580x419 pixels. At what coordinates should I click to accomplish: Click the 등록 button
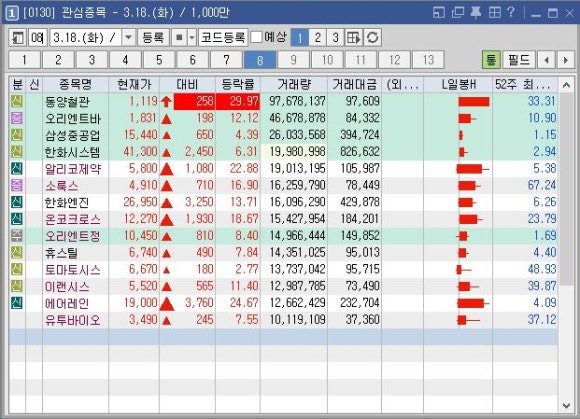[153, 38]
